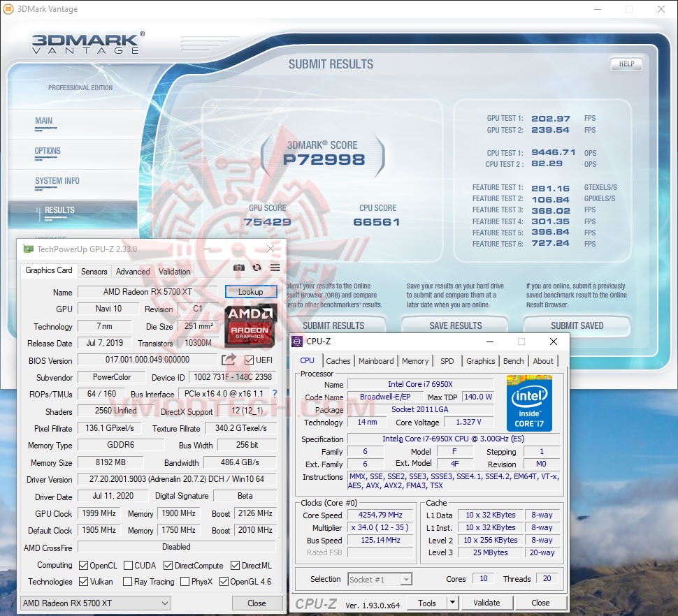Toggle the CUDA checkbox

coord(128,566)
